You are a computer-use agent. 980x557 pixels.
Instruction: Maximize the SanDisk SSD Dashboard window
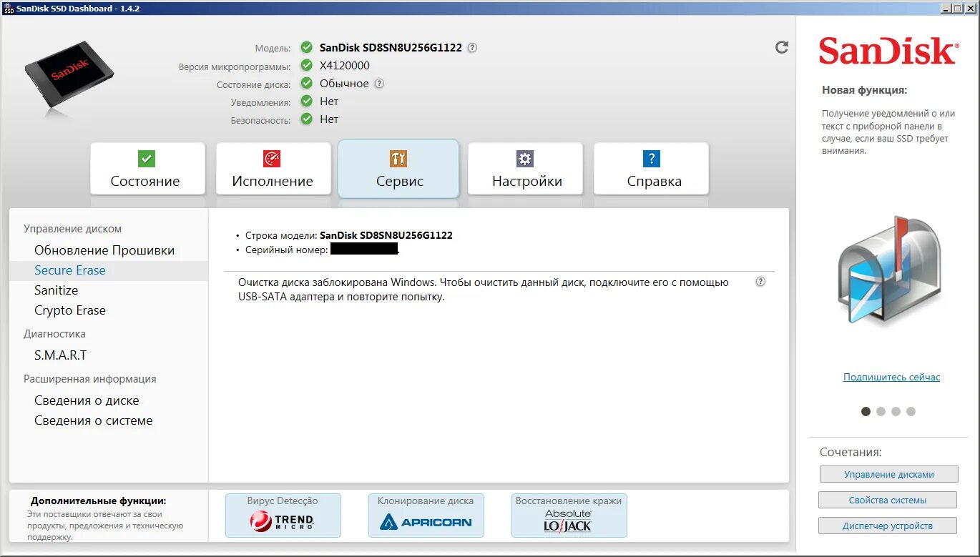(958, 8)
